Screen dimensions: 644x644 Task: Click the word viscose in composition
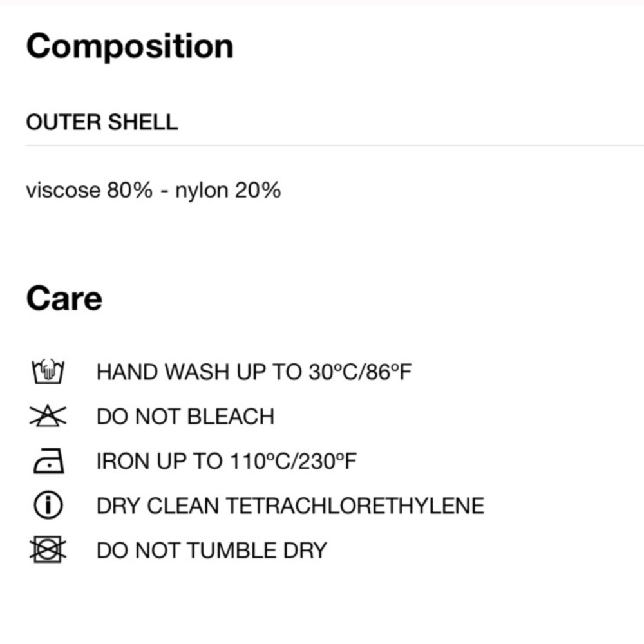(63, 191)
